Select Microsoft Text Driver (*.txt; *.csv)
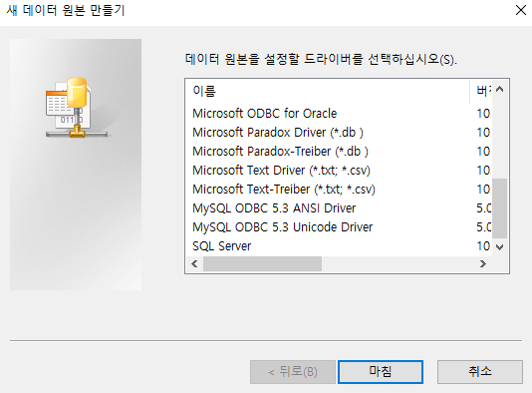 click(281, 171)
